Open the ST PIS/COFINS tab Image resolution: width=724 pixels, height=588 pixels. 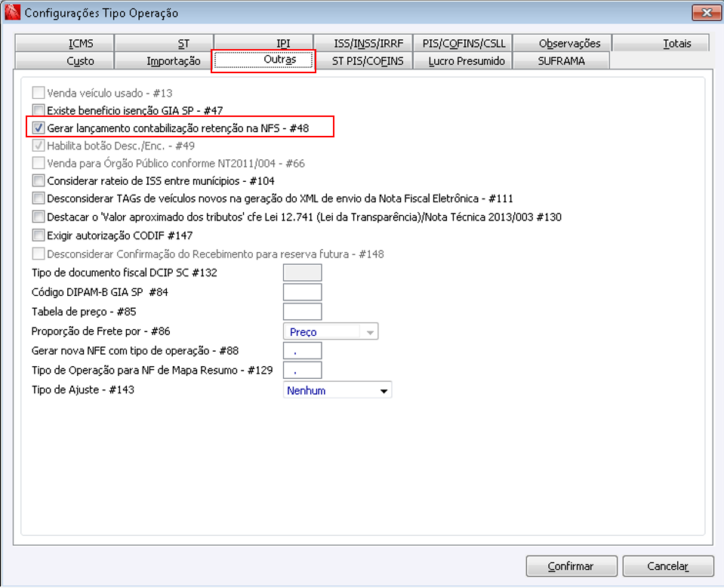363,61
